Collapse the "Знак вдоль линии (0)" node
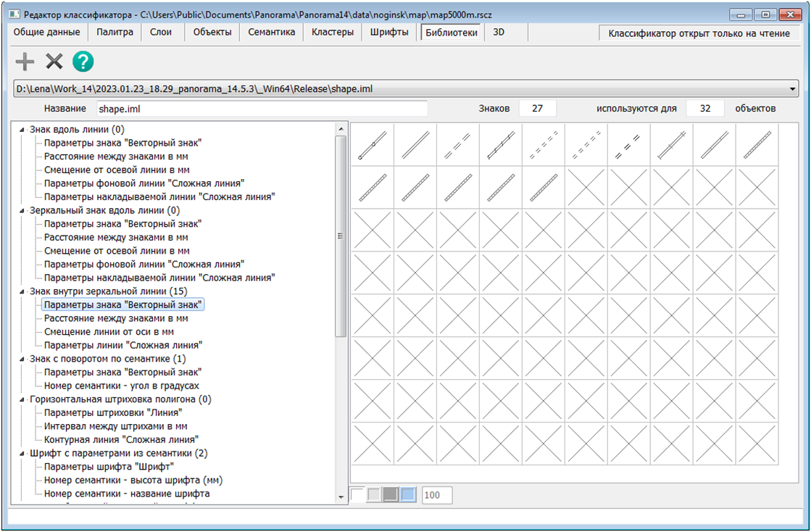 point(22,130)
